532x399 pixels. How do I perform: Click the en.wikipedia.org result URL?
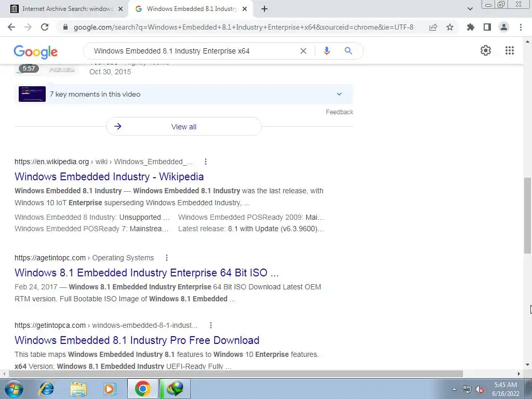click(x=103, y=162)
